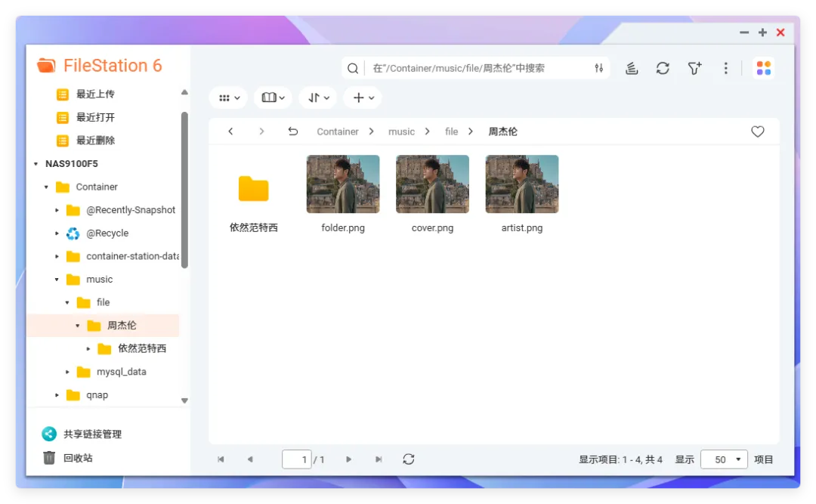Click the sidebar vertical scrollbar
Viewport: 816px width, 504px height.
(x=184, y=190)
